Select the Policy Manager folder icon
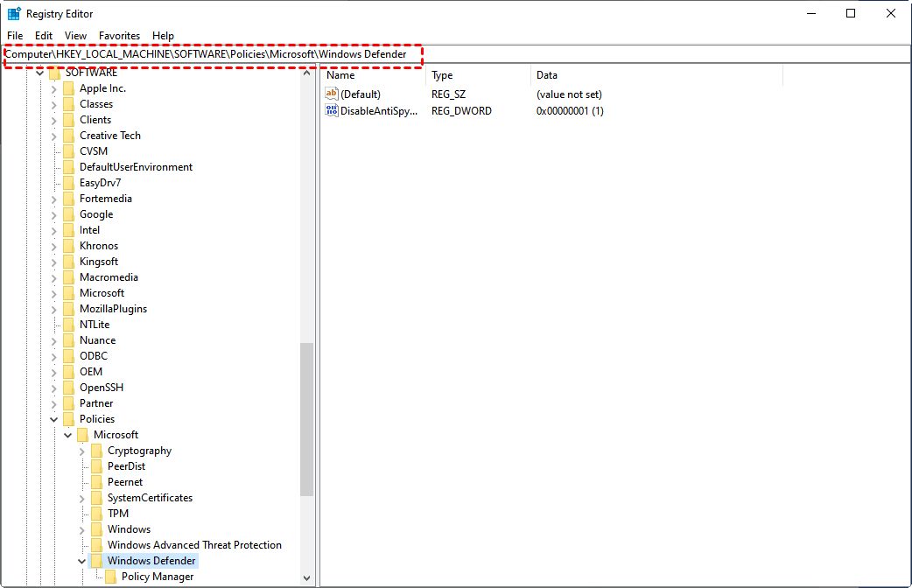The width and height of the screenshot is (912, 588). (110, 576)
